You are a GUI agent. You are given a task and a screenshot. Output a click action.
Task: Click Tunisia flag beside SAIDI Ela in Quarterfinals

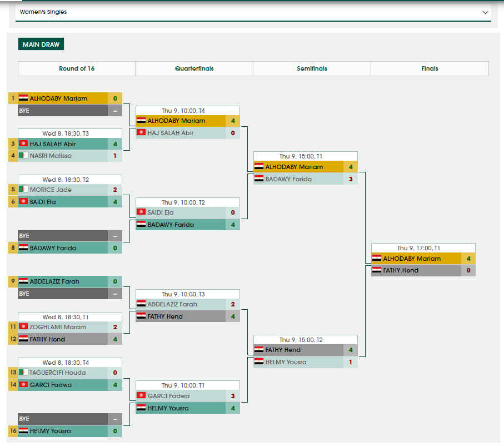click(x=141, y=212)
